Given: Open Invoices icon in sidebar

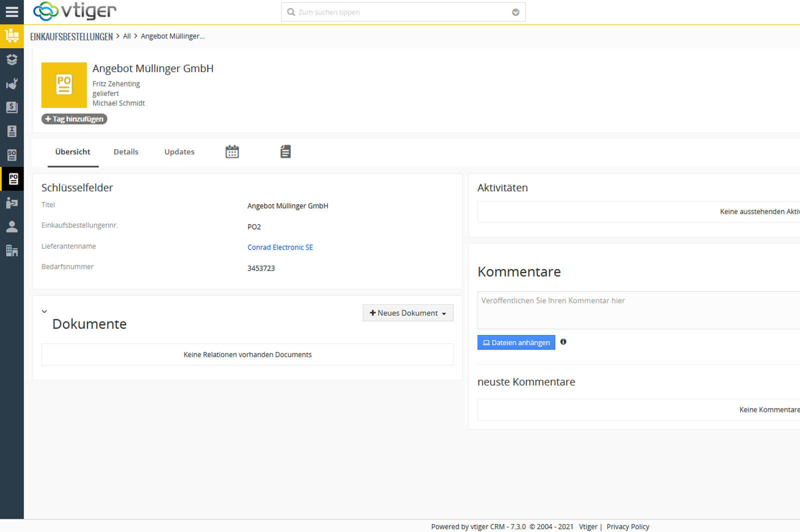Looking at the screenshot, I should pyautogui.click(x=11, y=131).
